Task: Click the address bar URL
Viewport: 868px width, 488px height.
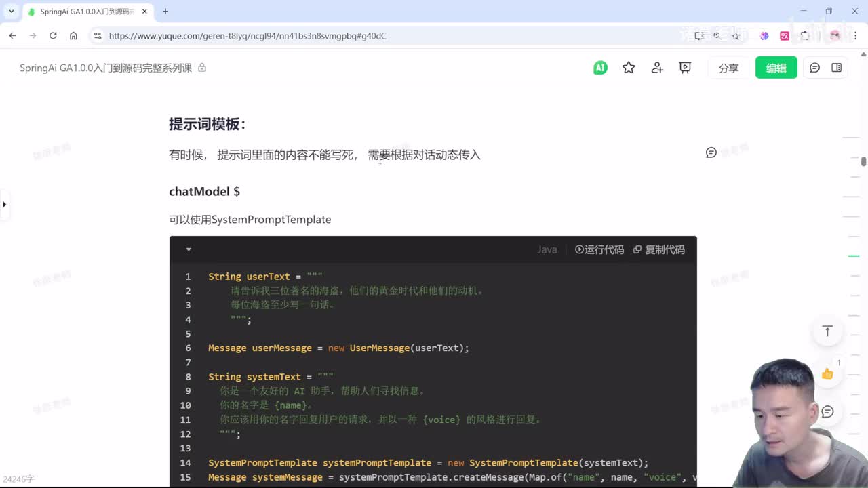Action: pos(248,36)
